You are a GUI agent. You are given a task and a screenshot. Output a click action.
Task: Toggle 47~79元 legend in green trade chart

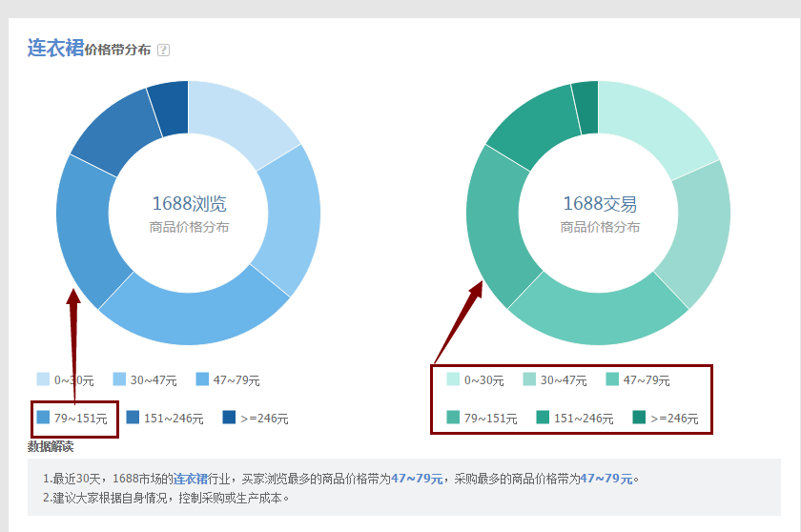pos(638,379)
